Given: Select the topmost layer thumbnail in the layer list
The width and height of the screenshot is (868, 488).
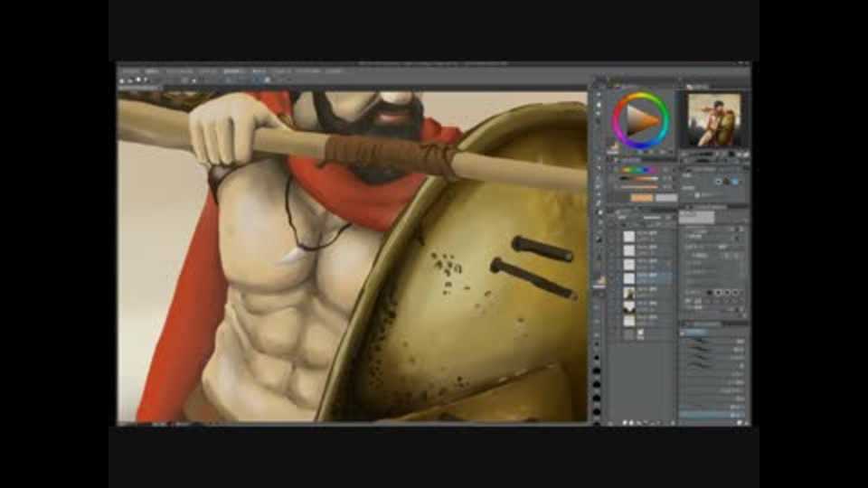Looking at the screenshot, I should click(x=629, y=237).
